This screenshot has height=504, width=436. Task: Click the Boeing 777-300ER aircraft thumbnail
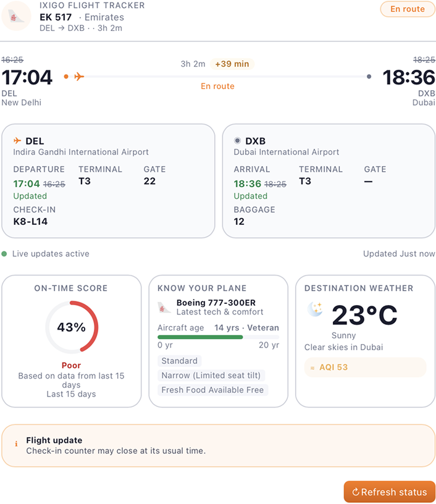click(164, 307)
